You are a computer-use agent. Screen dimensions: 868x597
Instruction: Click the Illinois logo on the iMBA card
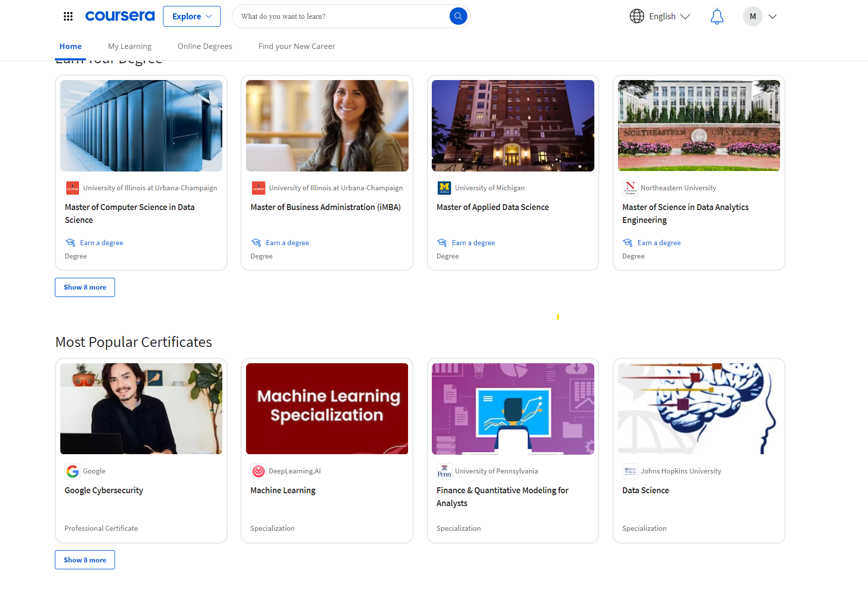(x=258, y=188)
